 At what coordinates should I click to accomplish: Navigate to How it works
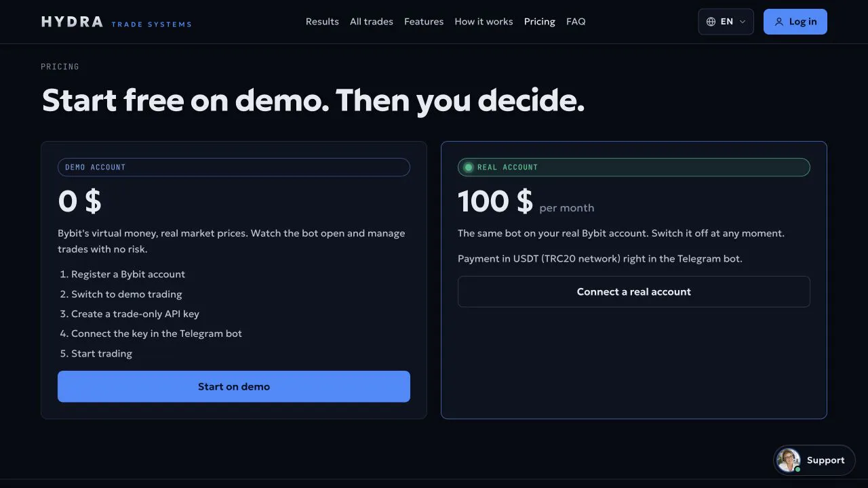[x=484, y=22]
